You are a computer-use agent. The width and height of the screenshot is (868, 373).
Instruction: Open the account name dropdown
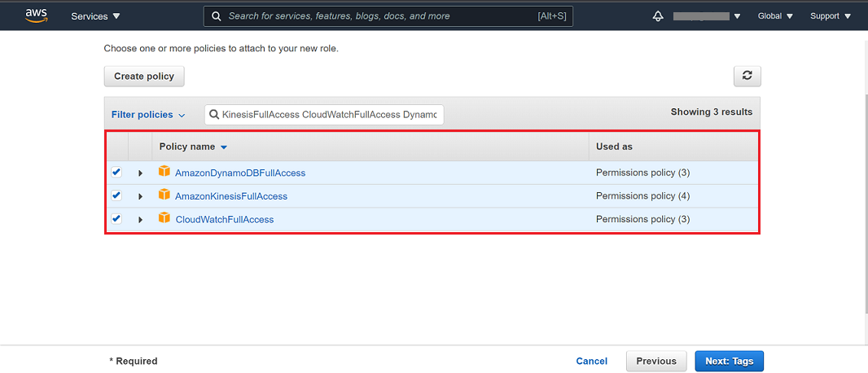pyautogui.click(x=707, y=16)
